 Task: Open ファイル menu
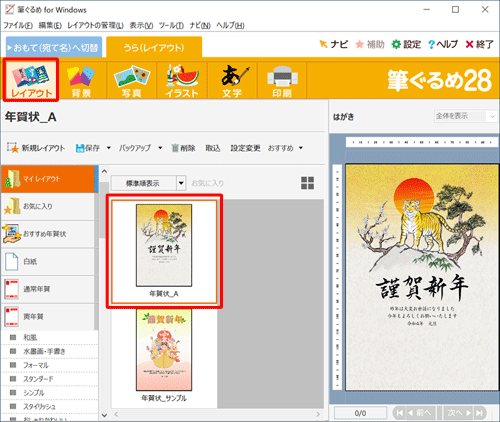pos(18,25)
